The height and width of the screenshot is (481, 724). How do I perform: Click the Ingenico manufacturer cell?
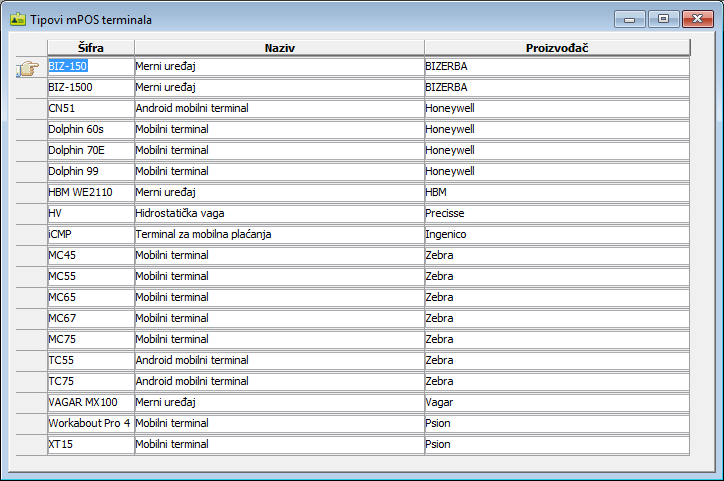557,234
